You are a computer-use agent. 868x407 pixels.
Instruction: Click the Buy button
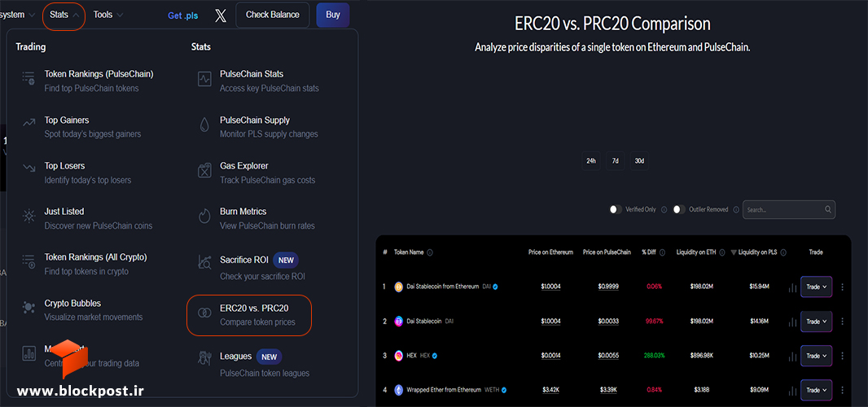coord(333,15)
